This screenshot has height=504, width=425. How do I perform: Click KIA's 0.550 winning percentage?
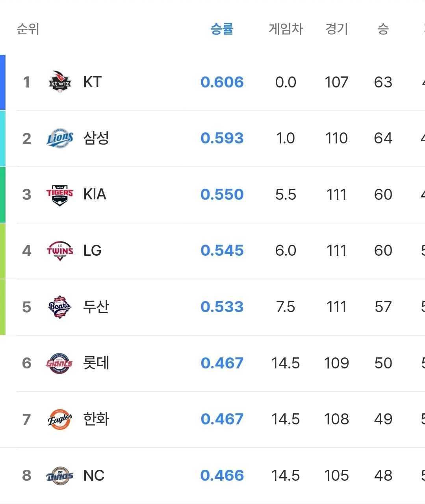(x=222, y=195)
